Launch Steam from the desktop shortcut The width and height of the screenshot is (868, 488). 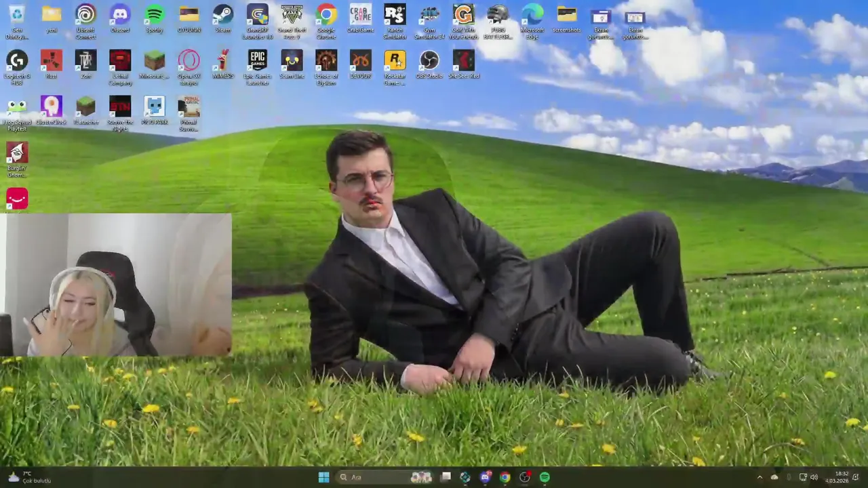(x=223, y=19)
